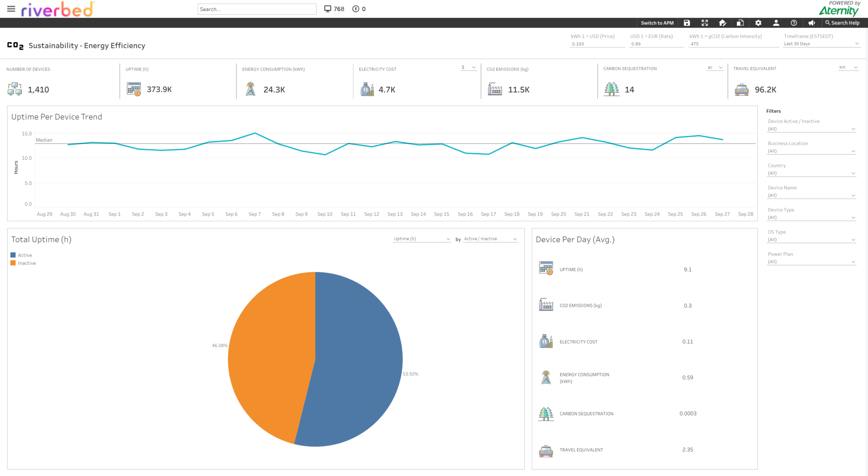Click the help question mark icon
Image resolution: width=868 pixels, height=476 pixels.
tap(794, 23)
